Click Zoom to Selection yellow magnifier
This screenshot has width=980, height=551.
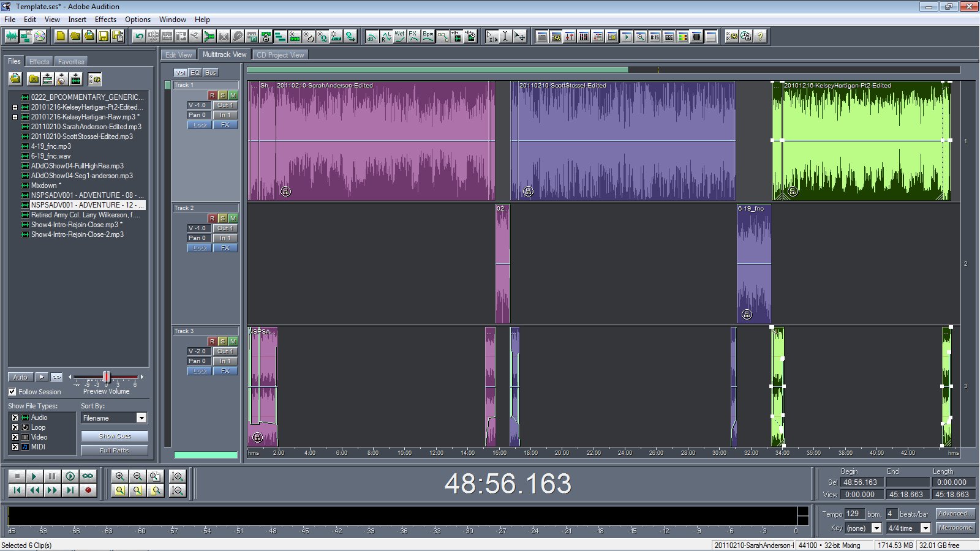coord(120,490)
